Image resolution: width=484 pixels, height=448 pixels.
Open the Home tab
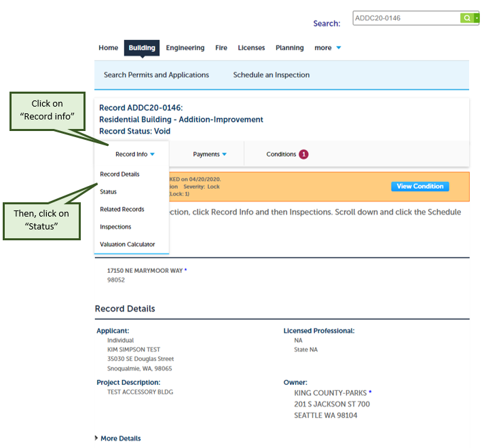[x=108, y=48]
